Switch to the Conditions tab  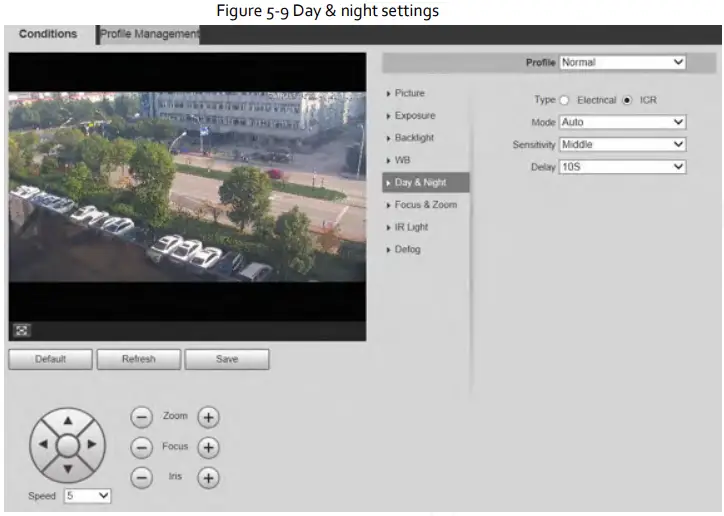point(48,34)
